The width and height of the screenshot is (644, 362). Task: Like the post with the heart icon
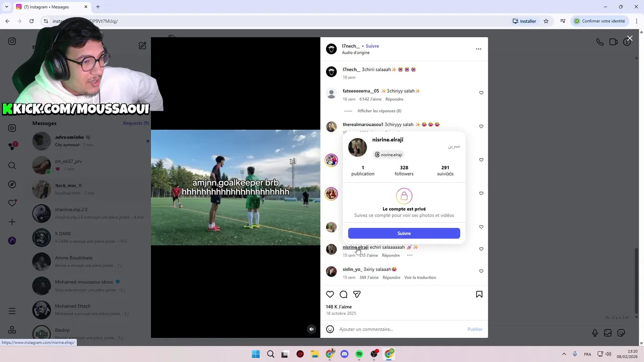[330, 294]
